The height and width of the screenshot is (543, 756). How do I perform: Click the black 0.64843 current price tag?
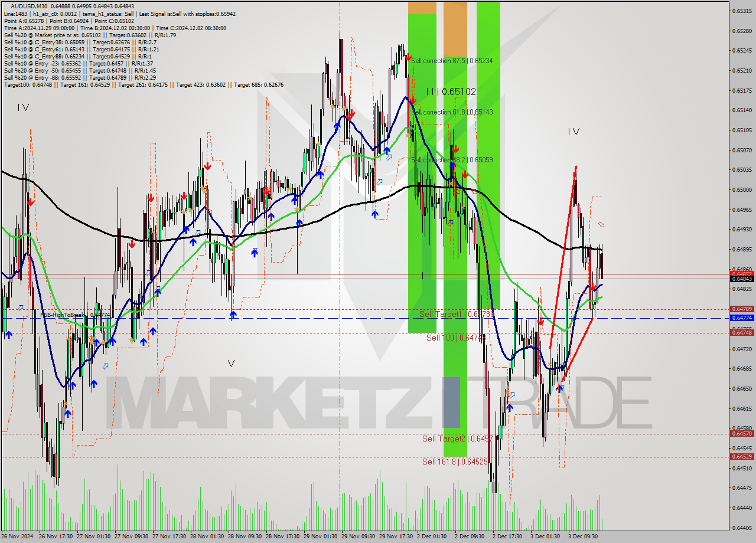pyautogui.click(x=742, y=279)
